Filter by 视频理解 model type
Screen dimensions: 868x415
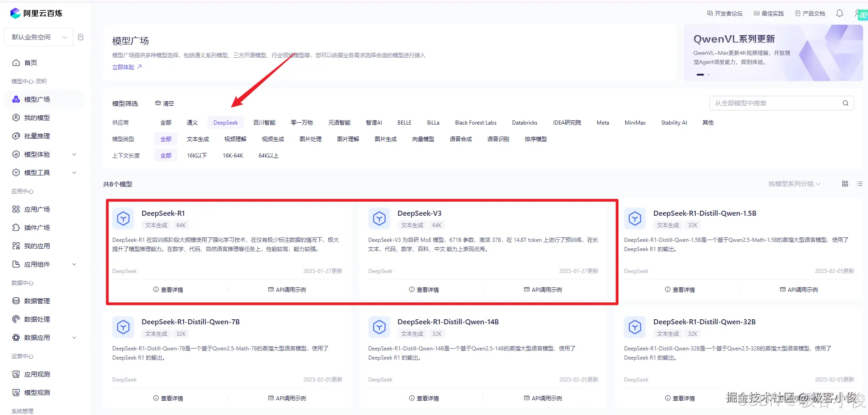(x=235, y=139)
